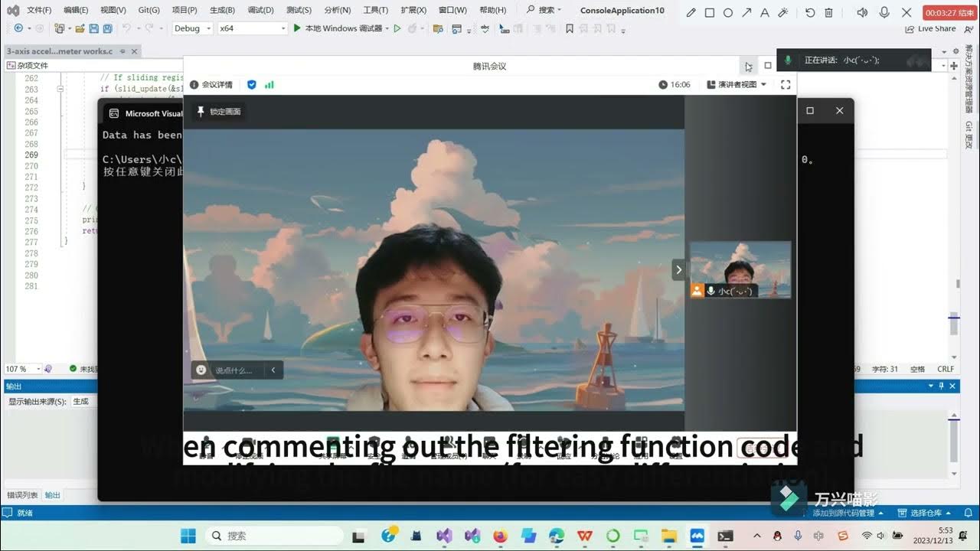Click the green network signal icon

coord(269,84)
